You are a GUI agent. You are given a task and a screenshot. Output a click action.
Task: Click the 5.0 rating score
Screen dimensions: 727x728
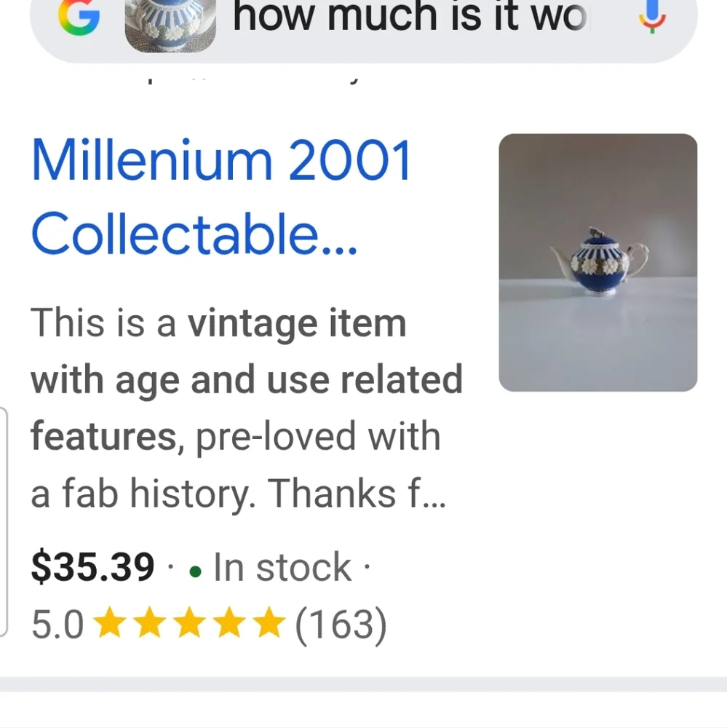coord(57,625)
